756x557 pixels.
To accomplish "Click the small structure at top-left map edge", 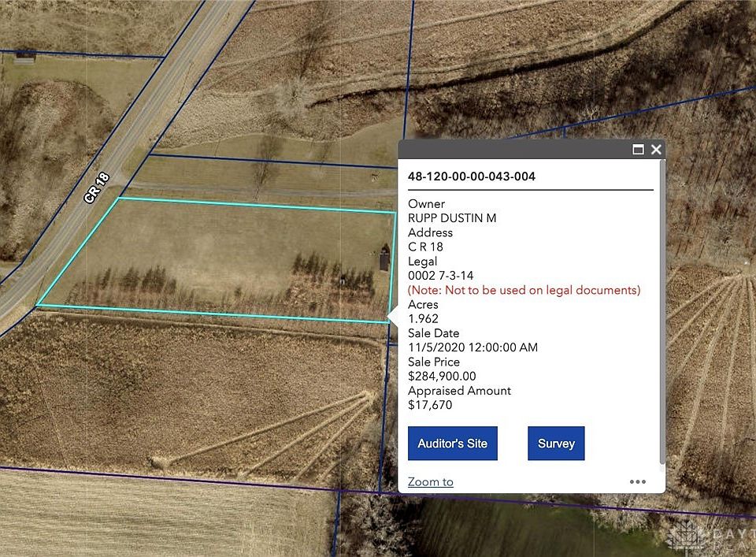I will pos(25,55).
